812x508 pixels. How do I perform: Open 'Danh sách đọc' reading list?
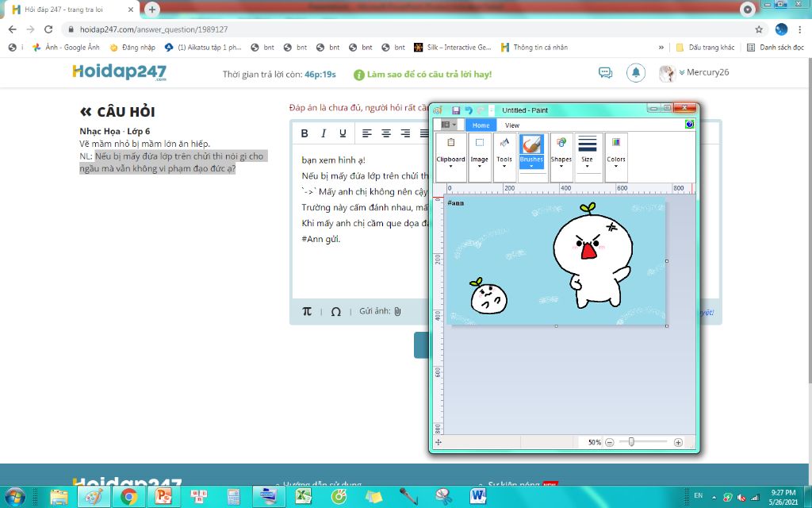(776, 47)
